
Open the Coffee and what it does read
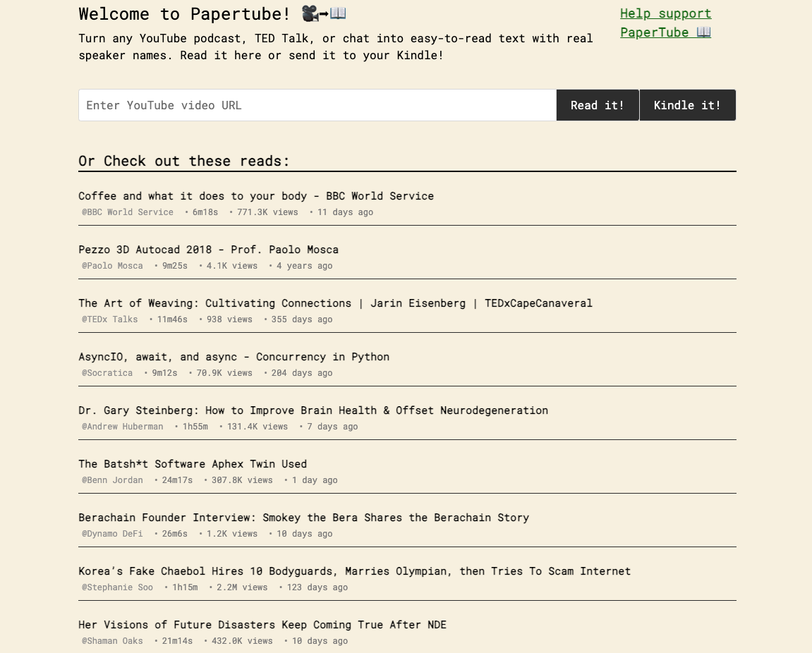click(256, 196)
